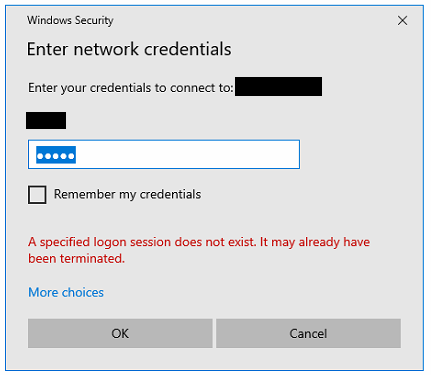This screenshot has width=431, height=375.
Task: Close the Windows Security dialog with X
Action: click(x=402, y=21)
